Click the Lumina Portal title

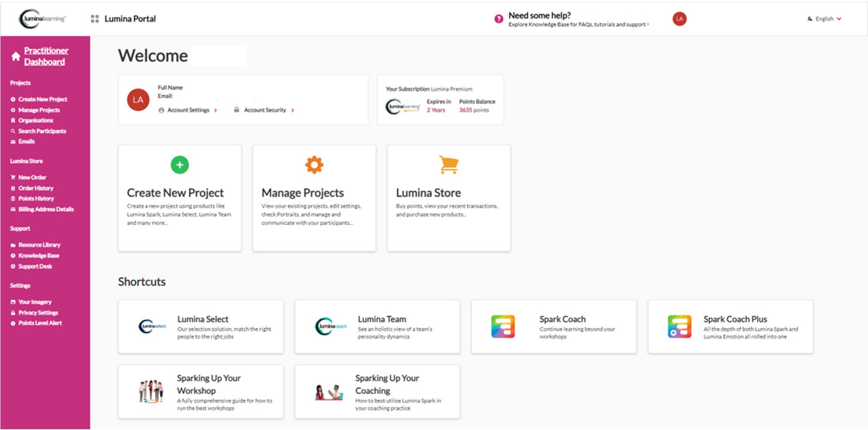tap(130, 19)
